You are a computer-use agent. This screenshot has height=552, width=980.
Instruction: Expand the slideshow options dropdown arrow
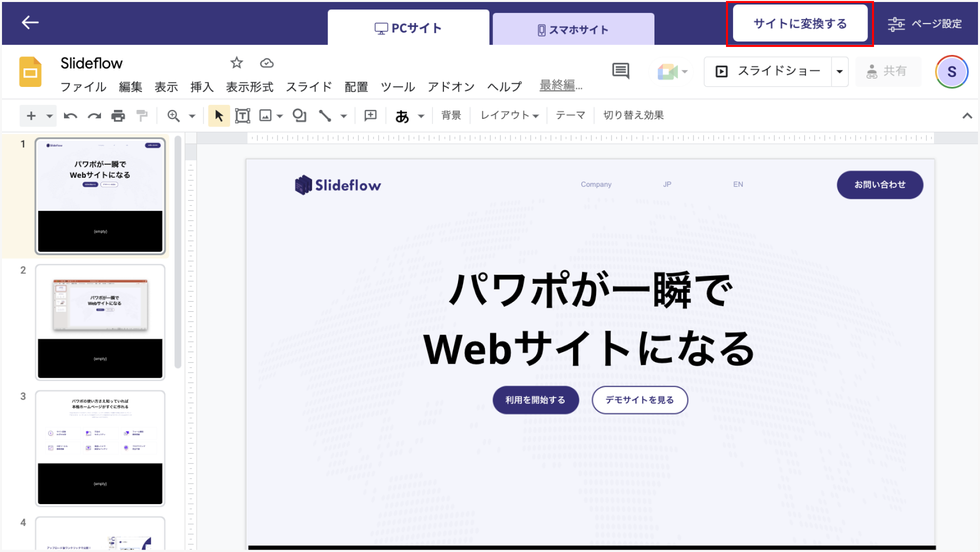[840, 71]
